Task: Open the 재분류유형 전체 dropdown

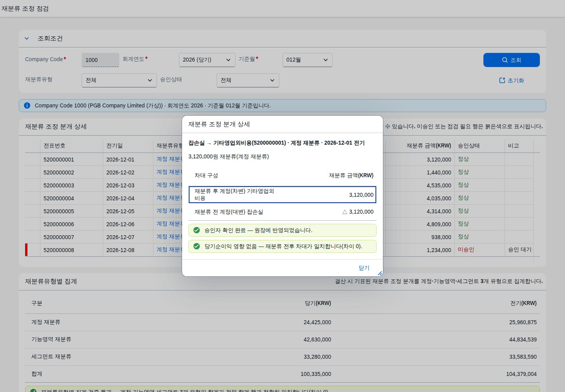Action: pos(119,80)
